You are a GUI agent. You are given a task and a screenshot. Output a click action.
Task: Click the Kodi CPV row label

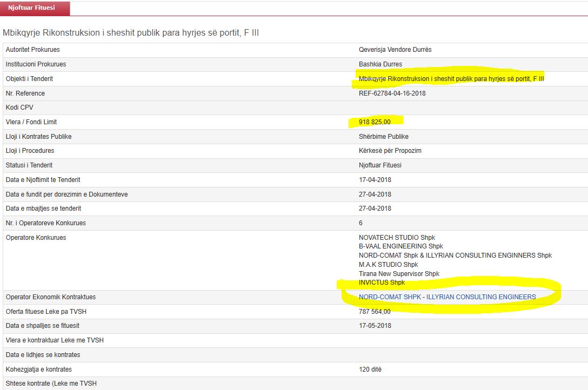tap(19, 107)
